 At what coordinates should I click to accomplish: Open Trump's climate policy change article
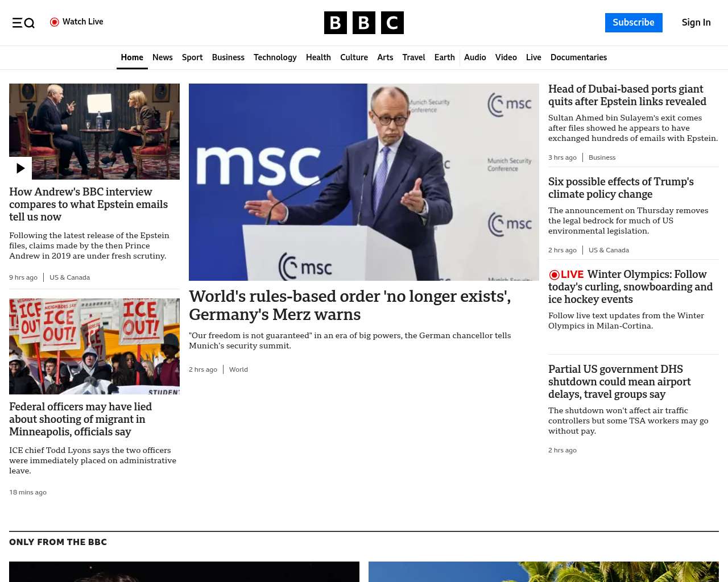621,188
